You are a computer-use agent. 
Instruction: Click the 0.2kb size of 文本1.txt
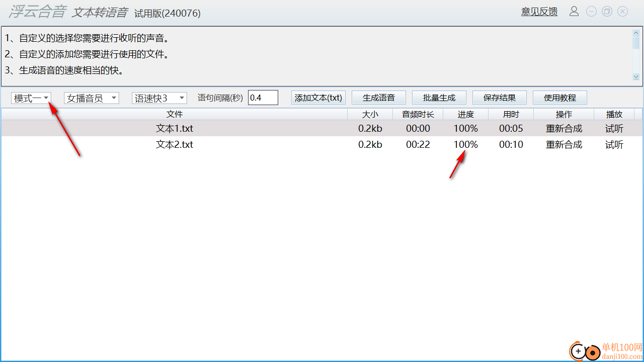click(370, 129)
